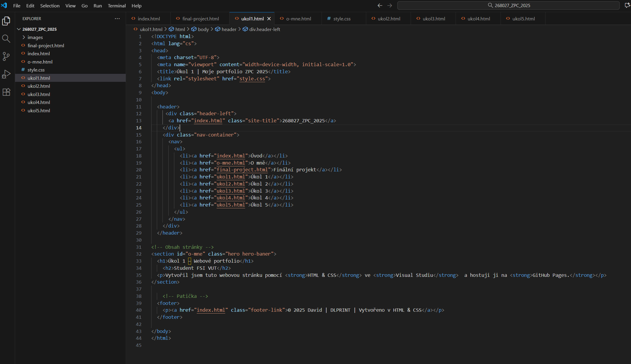Expand the images folder
Image resolution: width=631 pixels, height=364 pixels.
tap(35, 38)
